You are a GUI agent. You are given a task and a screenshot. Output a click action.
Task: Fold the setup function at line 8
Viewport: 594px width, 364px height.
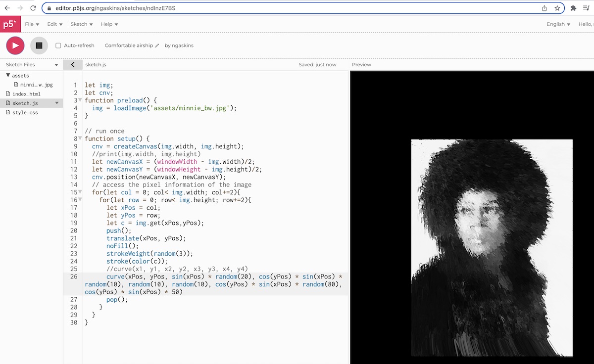tap(80, 138)
